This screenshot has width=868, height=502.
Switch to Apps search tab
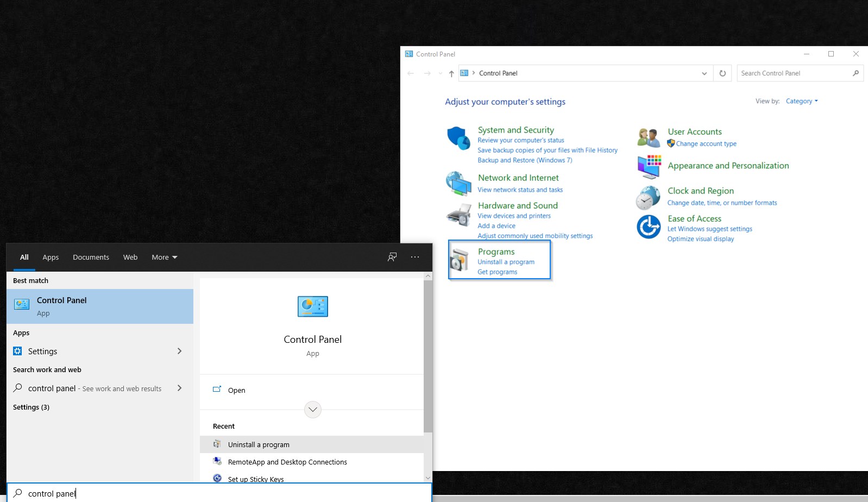coord(51,257)
